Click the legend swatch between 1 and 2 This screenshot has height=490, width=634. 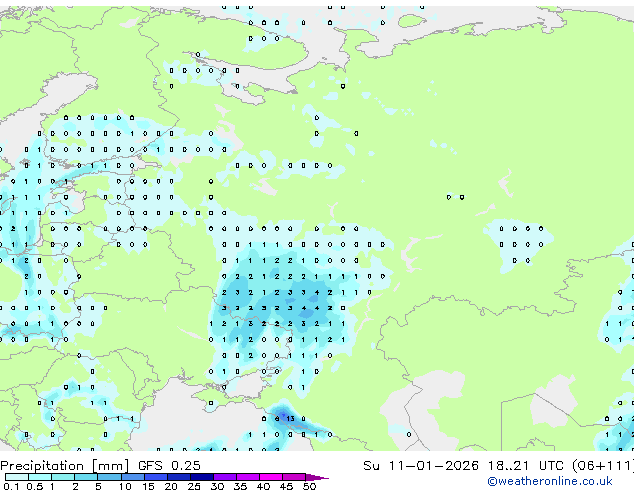point(63,477)
